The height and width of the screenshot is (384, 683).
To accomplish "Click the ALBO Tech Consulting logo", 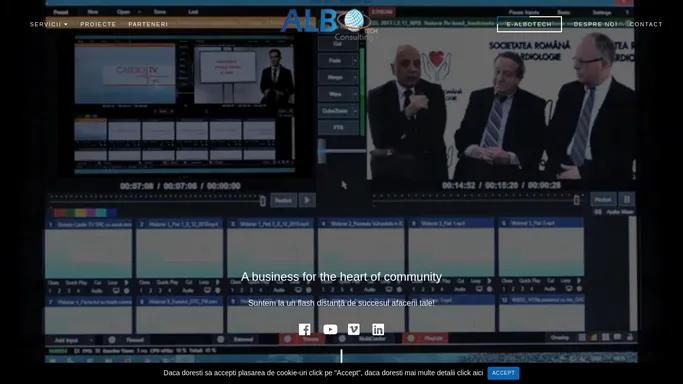I will 329,24.
